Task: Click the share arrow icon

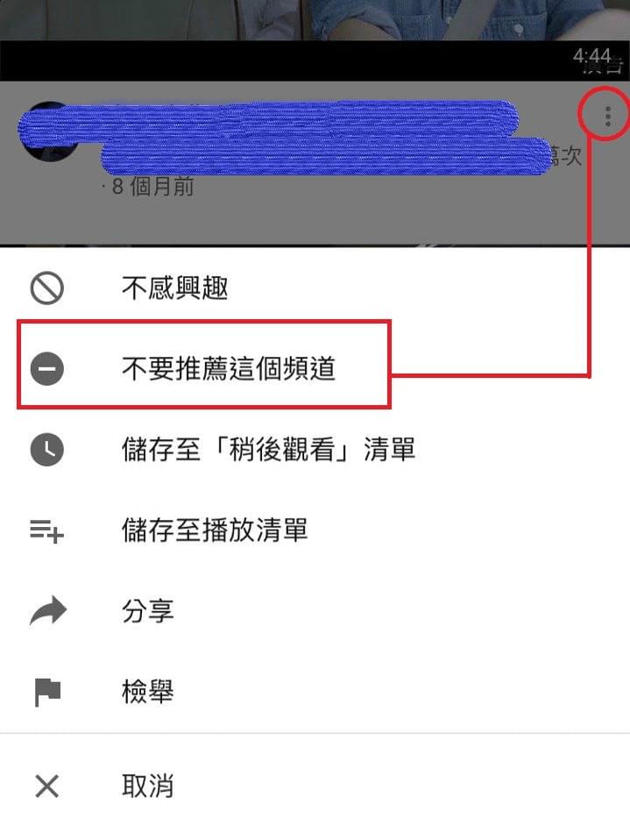Action: (x=47, y=611)
